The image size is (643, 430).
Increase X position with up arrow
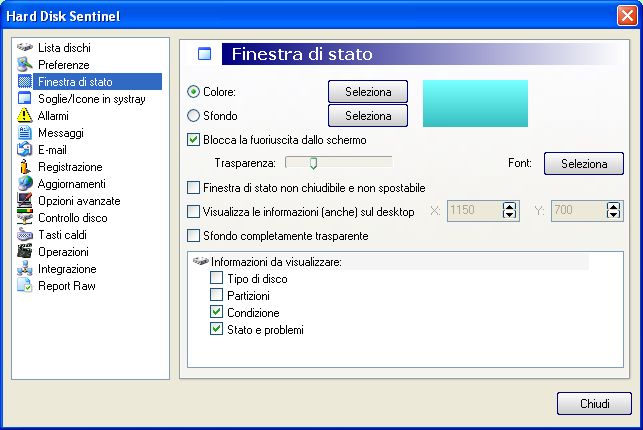(509, 207)
